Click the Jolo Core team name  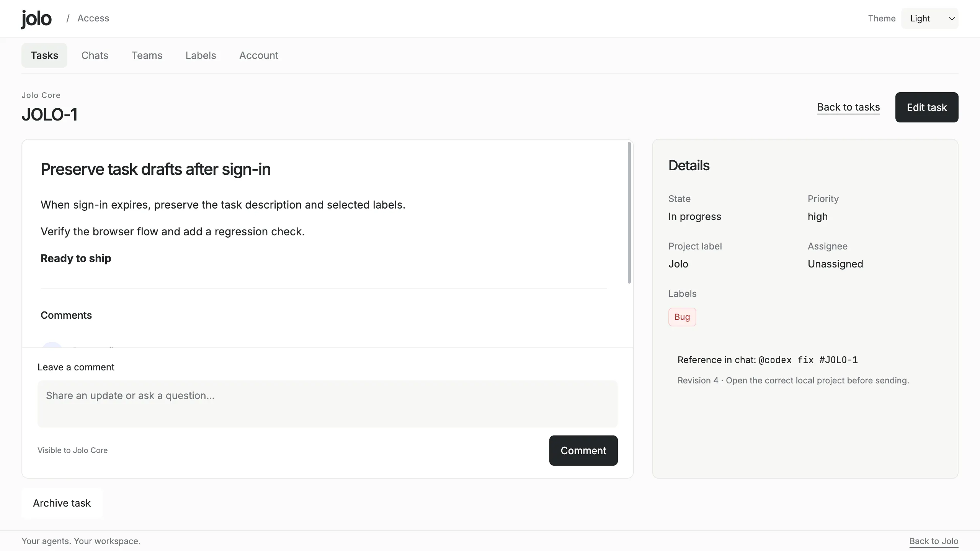[x=41, y=95]
